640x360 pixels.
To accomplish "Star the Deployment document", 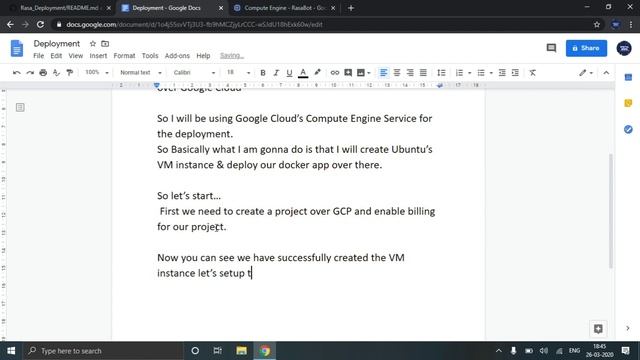I will pyautogui.click(x=93, y=44).
